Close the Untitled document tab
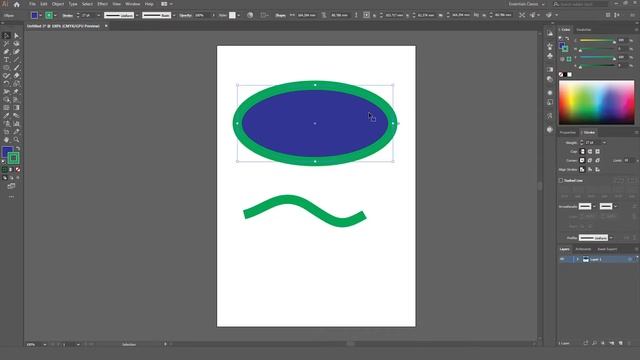The height and width of the screenshot is (360, 640). (106, 26)
